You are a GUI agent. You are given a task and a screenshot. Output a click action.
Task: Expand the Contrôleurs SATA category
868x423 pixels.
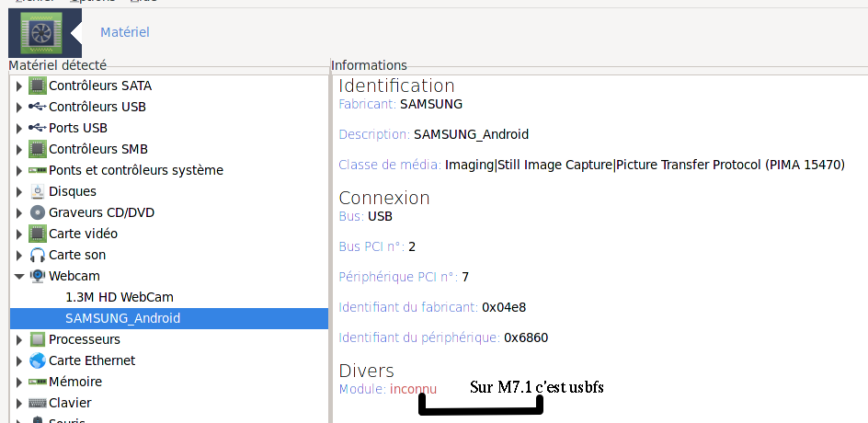(x=18, y=86)
